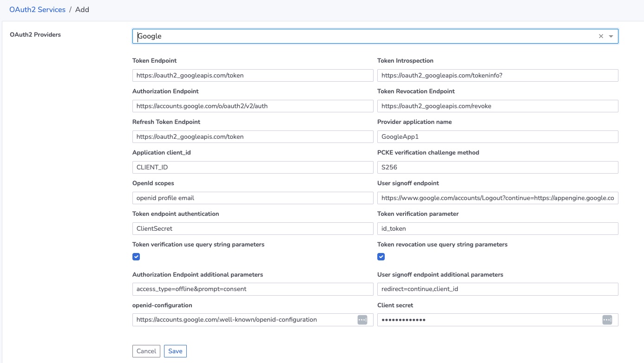Click the Token verification parameter field
The height and width of the screenshot is (363, 644).
498,228
